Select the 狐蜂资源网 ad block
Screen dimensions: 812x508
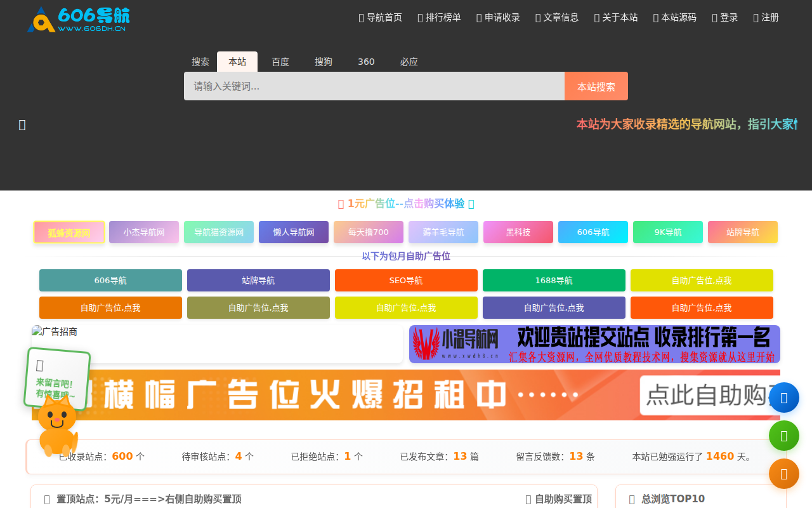coord(69,232)
